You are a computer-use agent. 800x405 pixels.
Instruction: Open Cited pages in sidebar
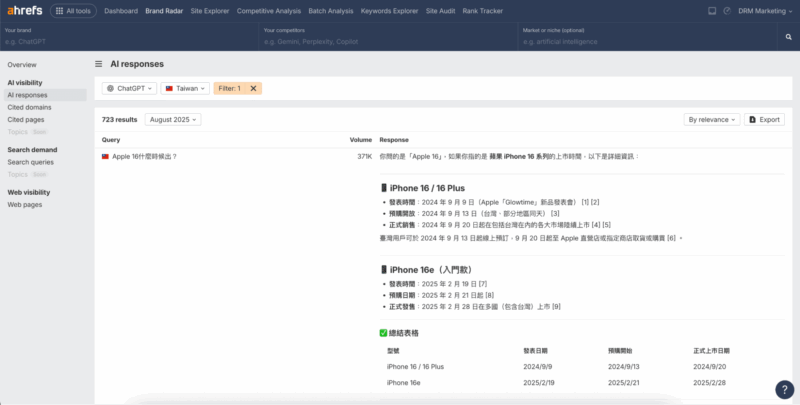[x=26, y=119]
